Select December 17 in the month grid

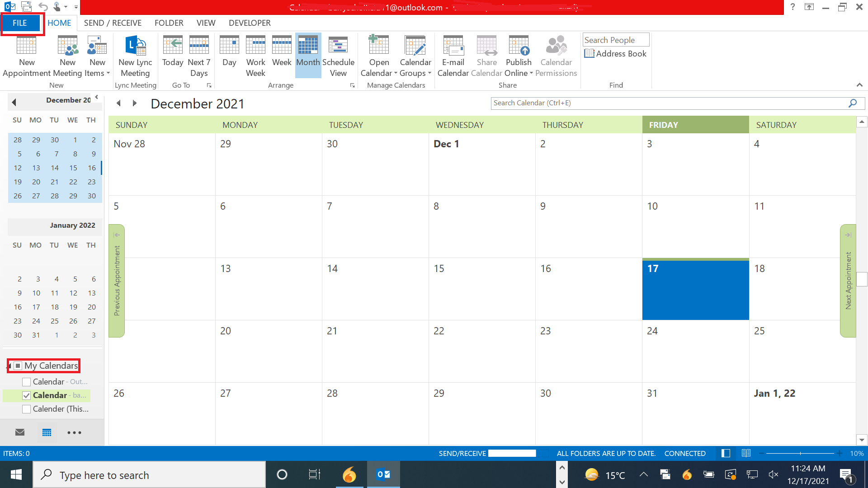(695, 289)
